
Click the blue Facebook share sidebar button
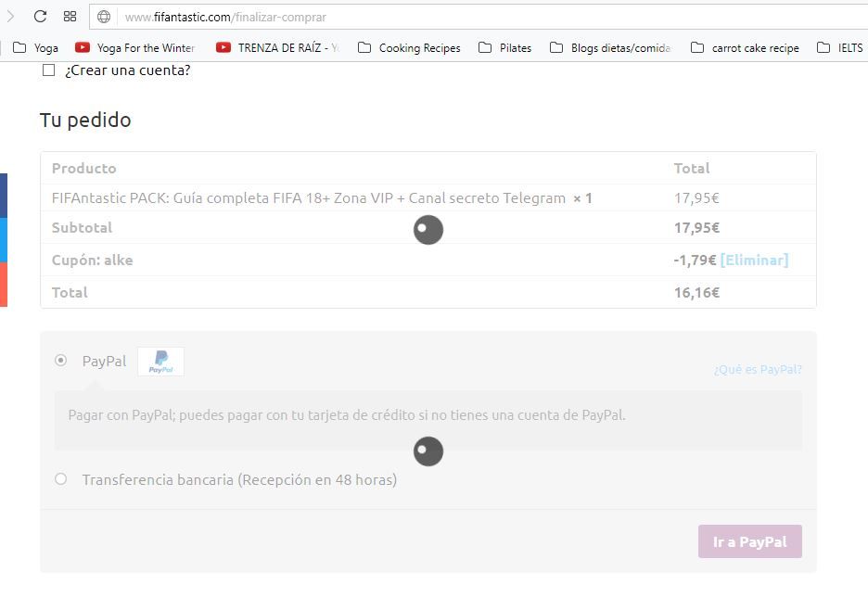tap(4, 196)
